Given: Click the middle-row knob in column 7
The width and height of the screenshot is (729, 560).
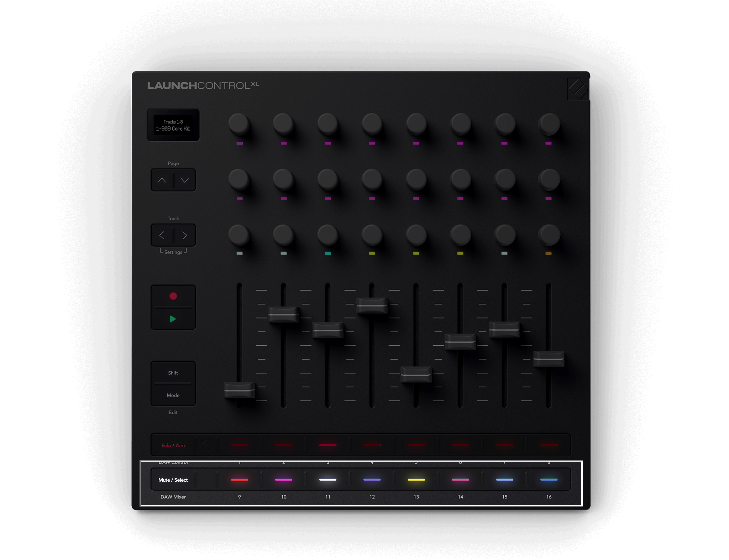Looking at the screenshot, I should (x=504, y=179).
